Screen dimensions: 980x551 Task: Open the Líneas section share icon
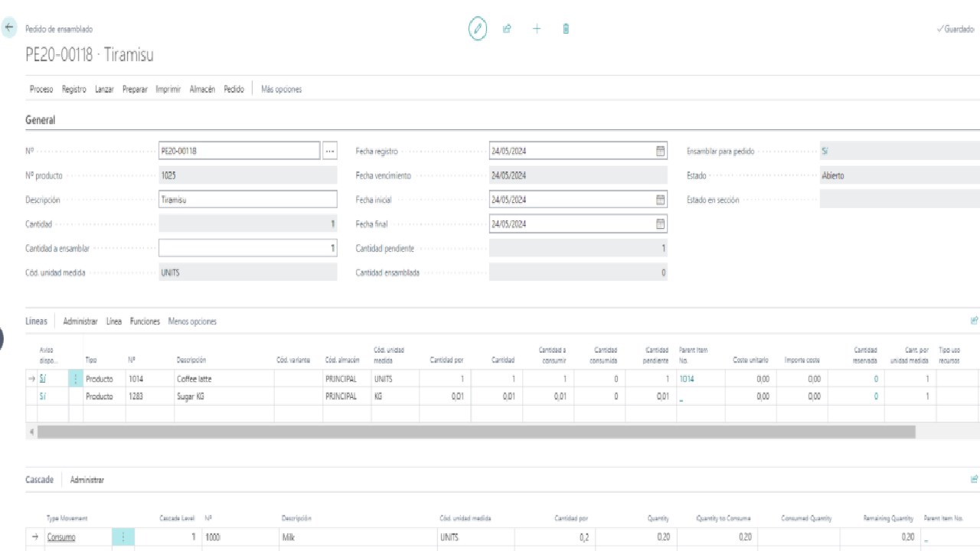(974, 321)
